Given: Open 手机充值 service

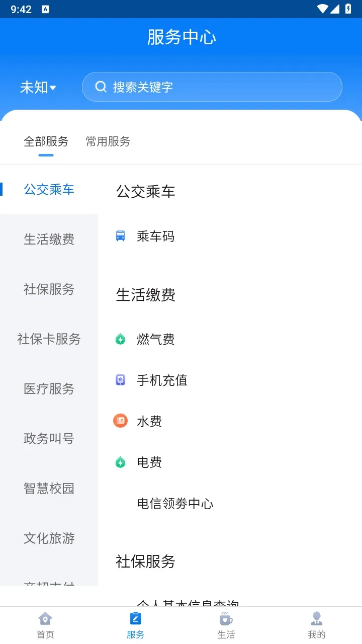Looking at the screenshot, I should click(162, 380).
